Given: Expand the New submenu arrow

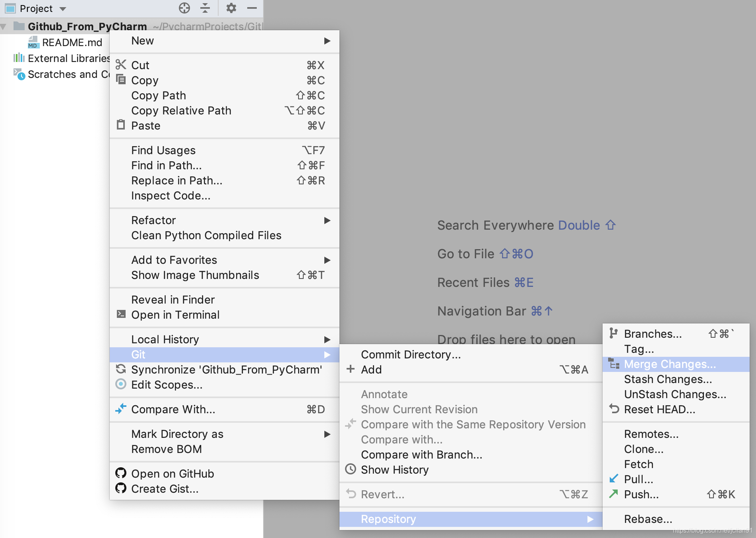Looking at the screenshot, I should [x=327, y=41].
